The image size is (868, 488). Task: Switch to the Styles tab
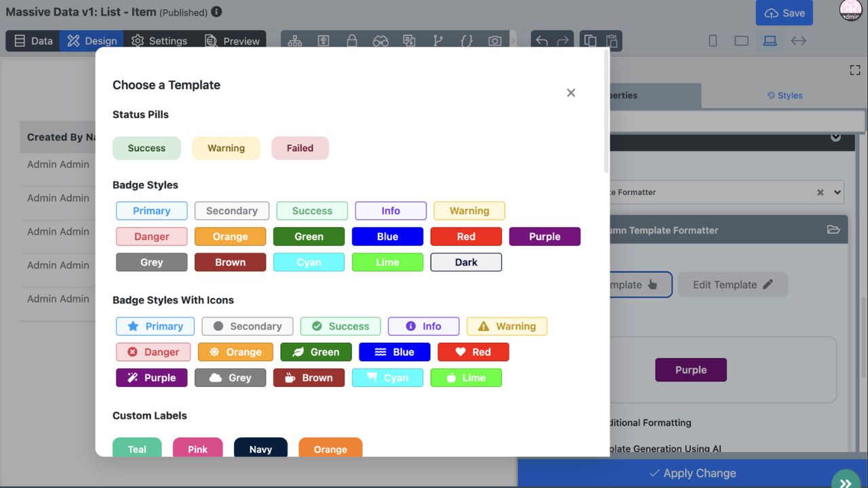(x=785, y=96)
